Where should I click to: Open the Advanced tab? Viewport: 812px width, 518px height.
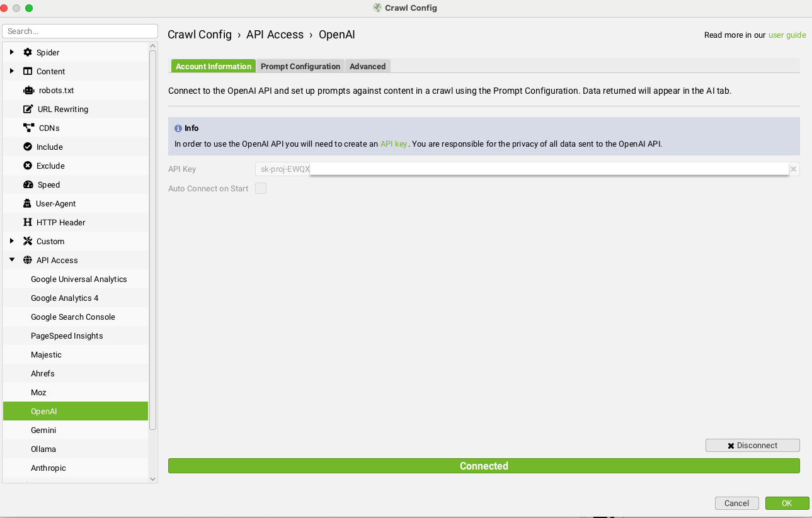[367, 65]
